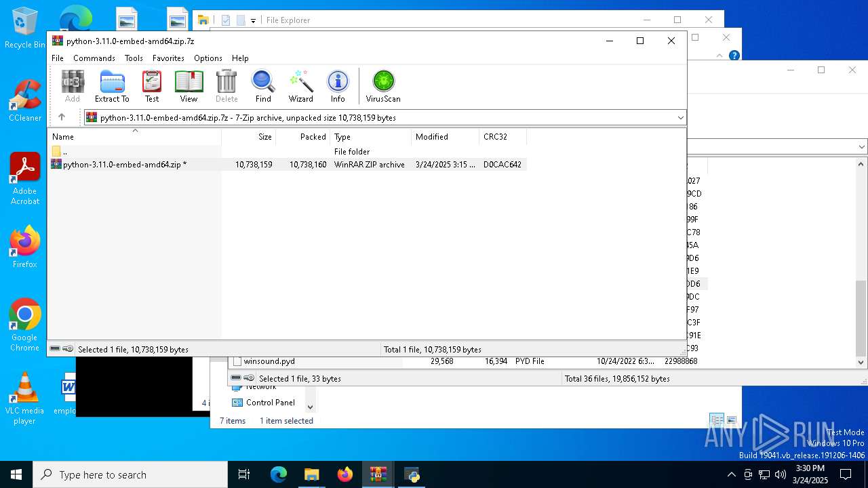Screen dimensions: 868x488
Task: Launch Firefox from the desktop
Action: point(25,247)
